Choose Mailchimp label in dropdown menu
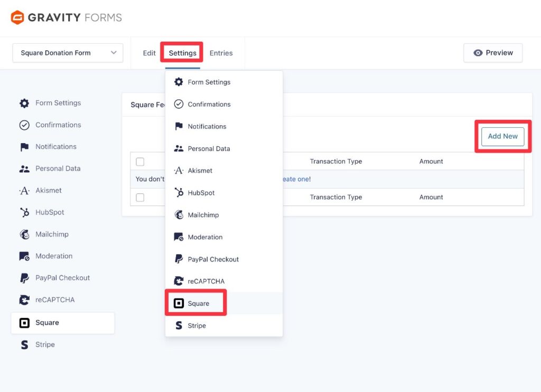This screenshot has height=392, width=541. [203, 215]
